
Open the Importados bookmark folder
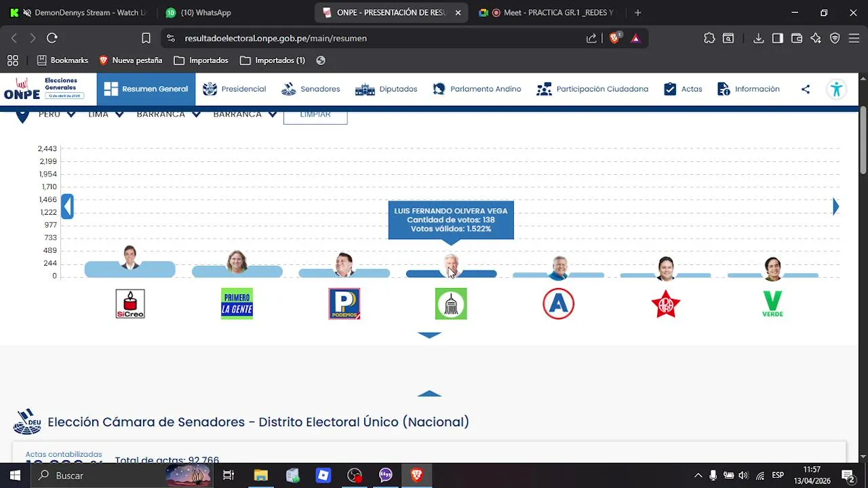point(201,60)
